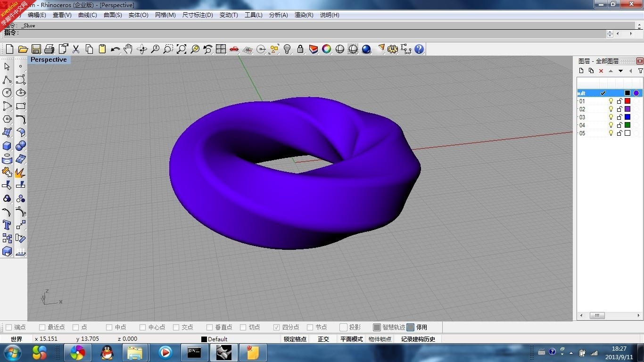Toggle 平面模式 in status bar
The height and width of the screenshot is (362, 644).
pyautogui.click(x=352, y=339)
